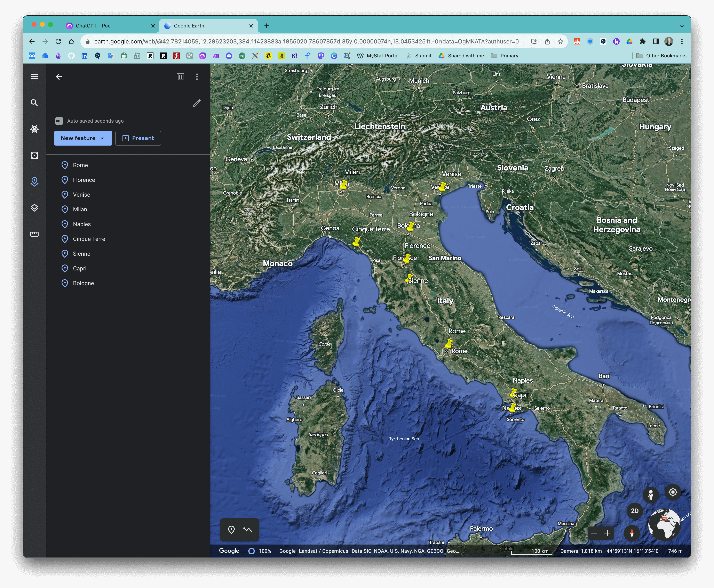Image resolution: width=714 pixels, height=588 pixels.
Task: Open the LinkedIn bookmark icon
Action: pyautogui.click(x=84, y=56)
